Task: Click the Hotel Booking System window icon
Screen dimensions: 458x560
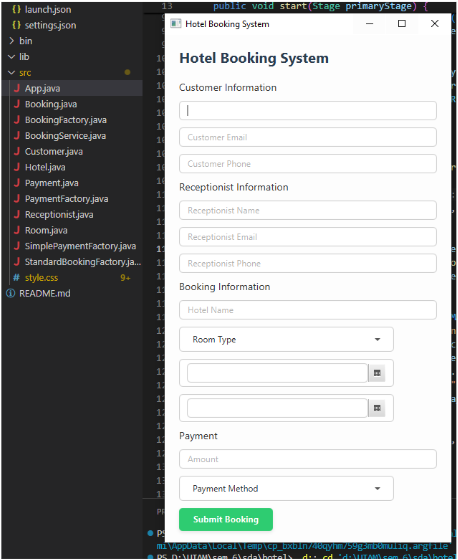Action: (x=175, y=24)
